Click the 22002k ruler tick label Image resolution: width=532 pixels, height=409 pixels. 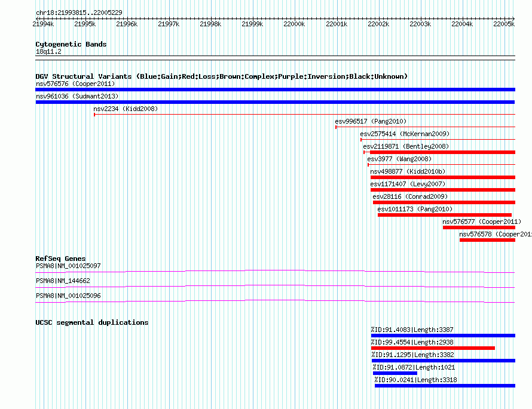click(378, 24)
